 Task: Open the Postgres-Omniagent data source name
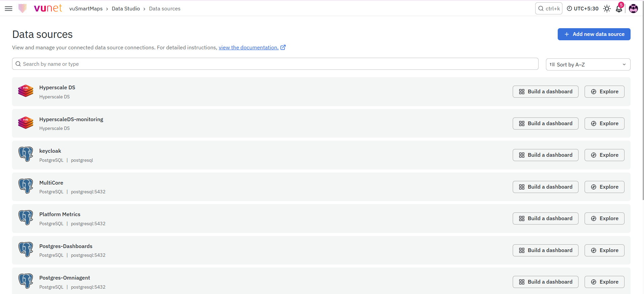coord(64,278)
